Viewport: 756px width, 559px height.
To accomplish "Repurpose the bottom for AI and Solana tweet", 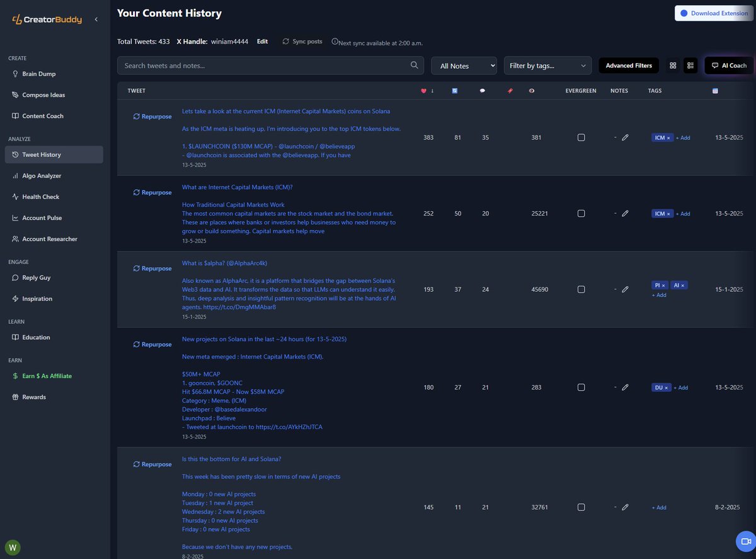I will click(152, 464).
